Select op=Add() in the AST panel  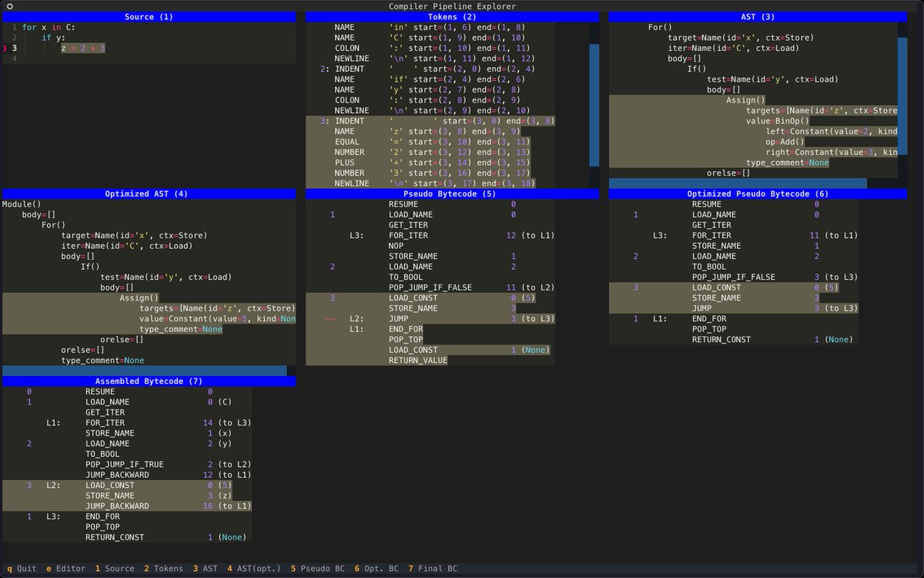click(785, 142)
